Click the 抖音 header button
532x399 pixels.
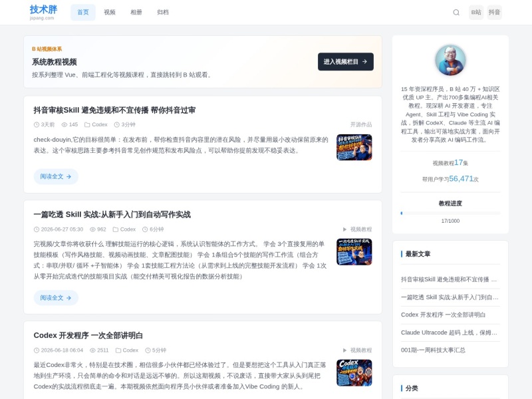494,12
